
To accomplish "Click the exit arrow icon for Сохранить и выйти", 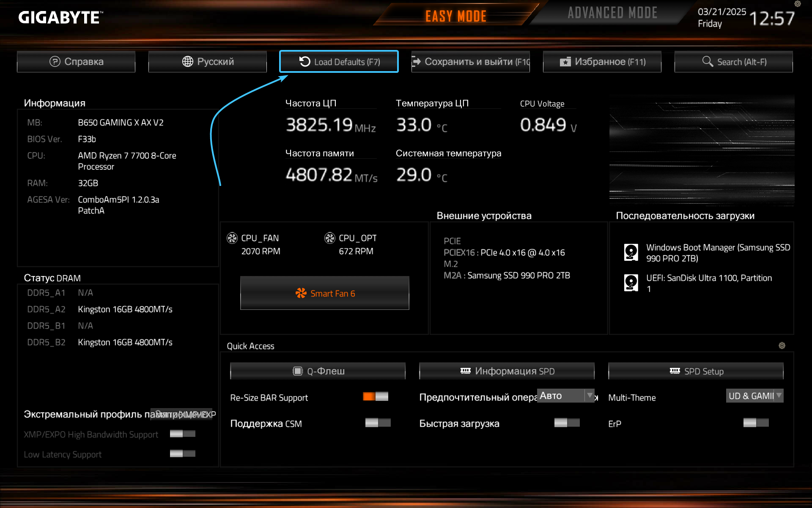I will click(x=416, y=62).
